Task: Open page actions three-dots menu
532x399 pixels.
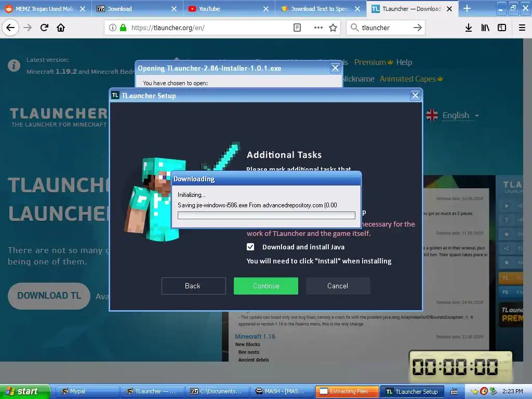Action: pos(318,28)
